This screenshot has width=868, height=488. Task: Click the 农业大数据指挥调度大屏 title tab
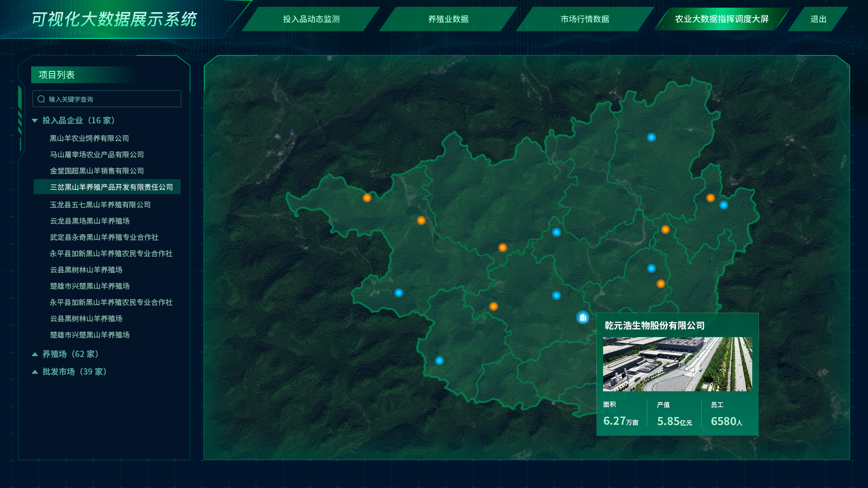[721, 19]
